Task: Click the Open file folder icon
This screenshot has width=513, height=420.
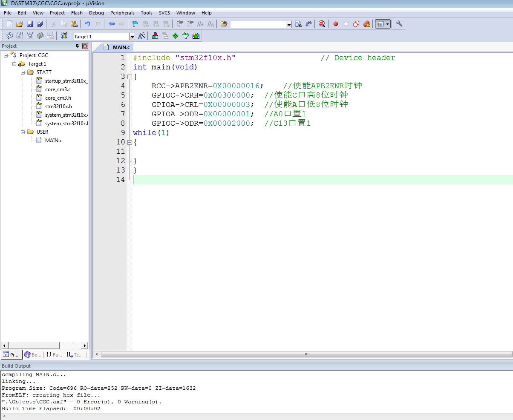Action: (19, 24)
